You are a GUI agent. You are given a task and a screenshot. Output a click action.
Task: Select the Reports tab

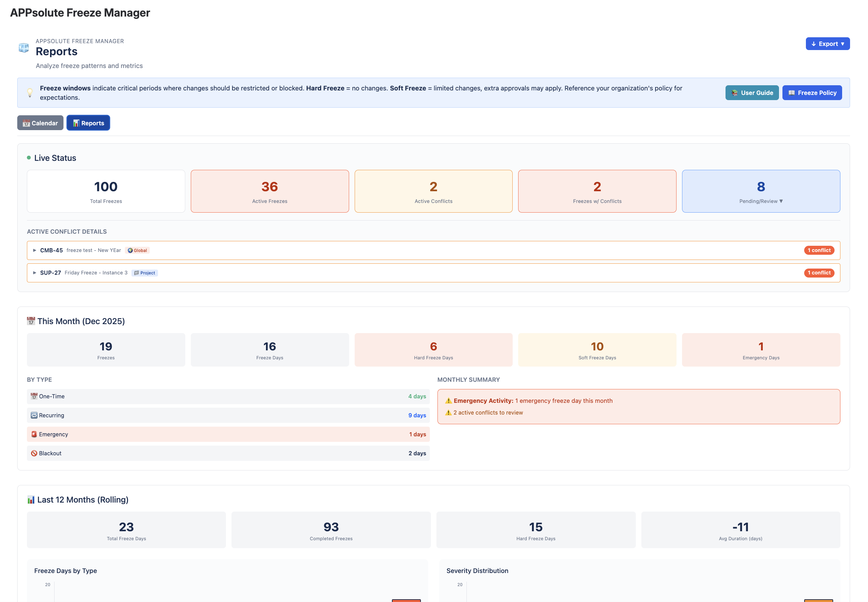(88, 123)
